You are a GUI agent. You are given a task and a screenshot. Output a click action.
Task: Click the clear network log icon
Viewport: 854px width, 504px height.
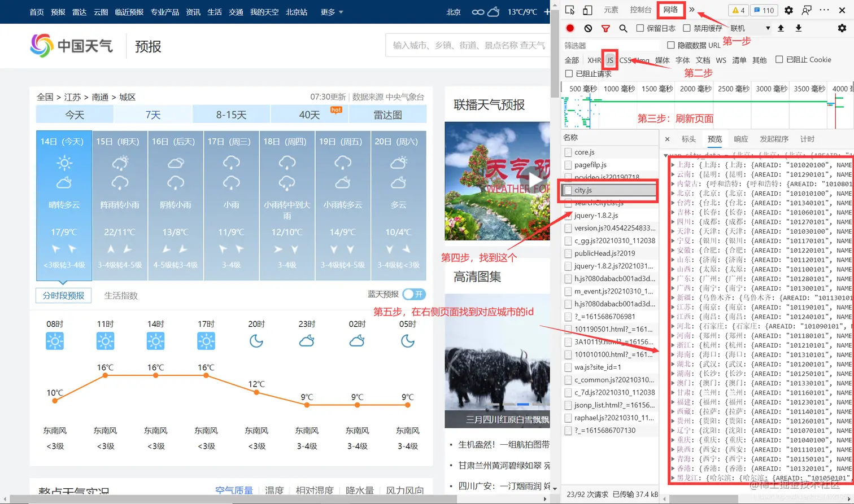point(588,28)
